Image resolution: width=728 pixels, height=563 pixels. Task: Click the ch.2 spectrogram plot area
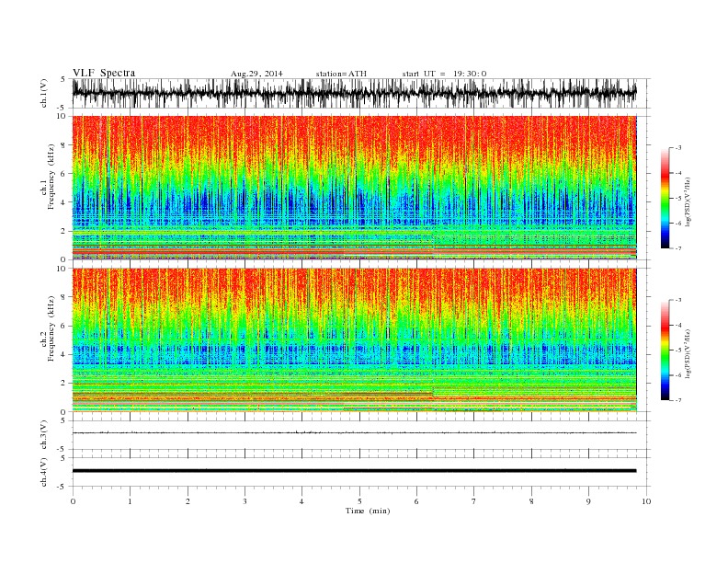point(354,339)
